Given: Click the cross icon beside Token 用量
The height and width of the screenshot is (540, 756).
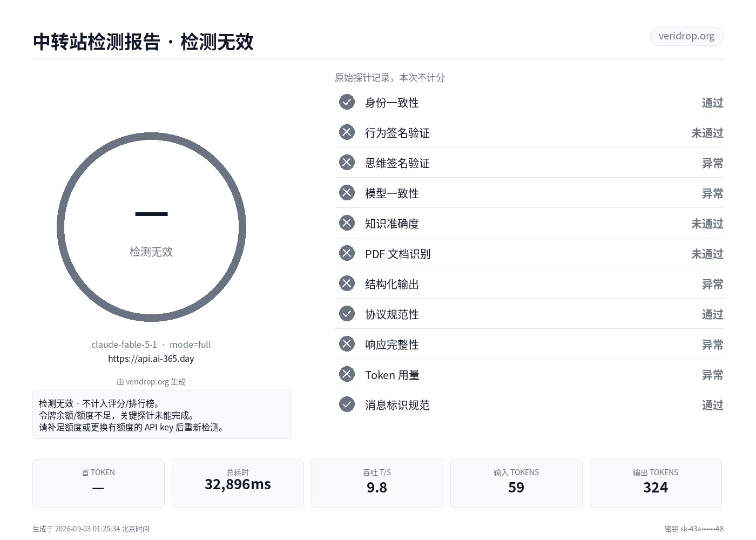Looking at the screenshot, I should pyautogui.click(x=347, y=374).
